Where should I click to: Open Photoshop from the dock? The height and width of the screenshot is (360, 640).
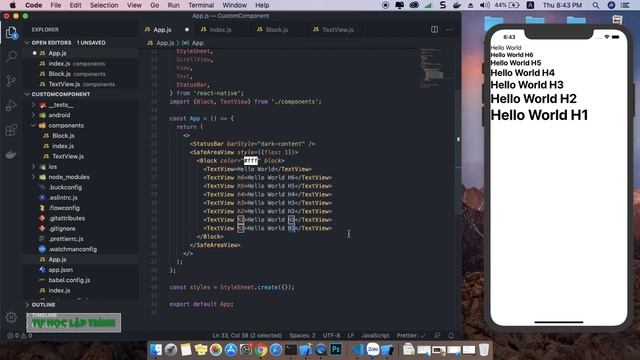(x=336, y=350)
